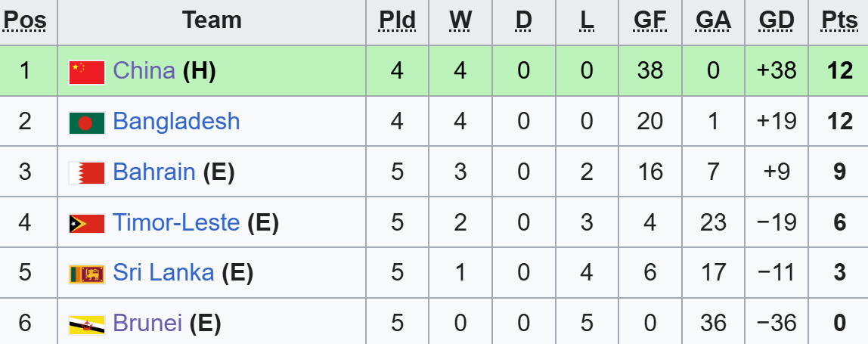Open the Timor-Leste team link
Screen dimensions: 868x344
click(175, 223)
